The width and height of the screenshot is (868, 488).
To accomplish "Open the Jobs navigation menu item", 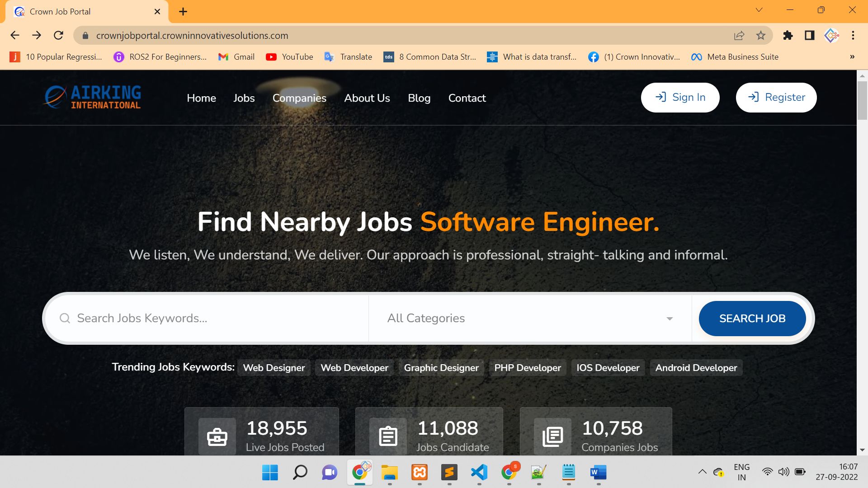I will (244, 98).
